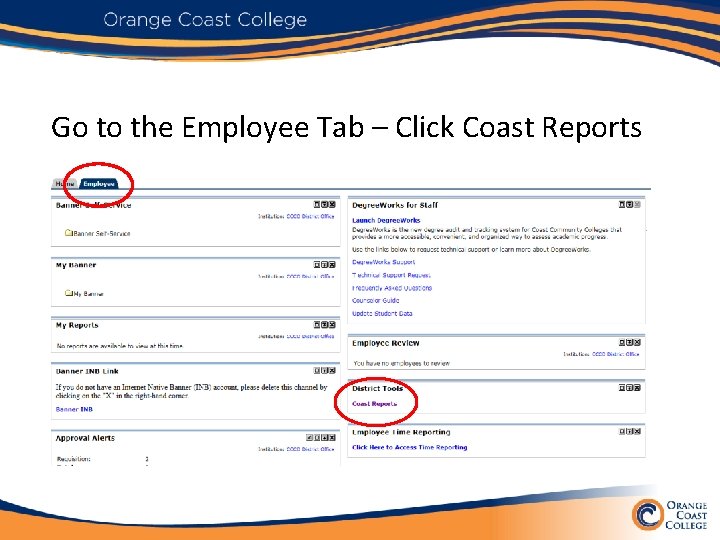720x540 pixels.
Task: Switch to the Employee tab
Action: coord(99,184)
